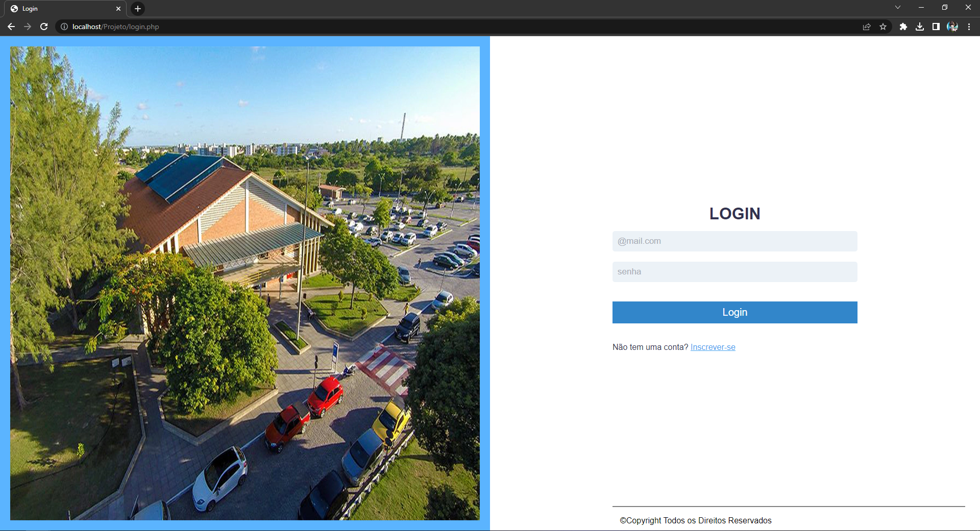Open the Downloads icon in toolbar
980x531 pixels.
click(920, 27)
